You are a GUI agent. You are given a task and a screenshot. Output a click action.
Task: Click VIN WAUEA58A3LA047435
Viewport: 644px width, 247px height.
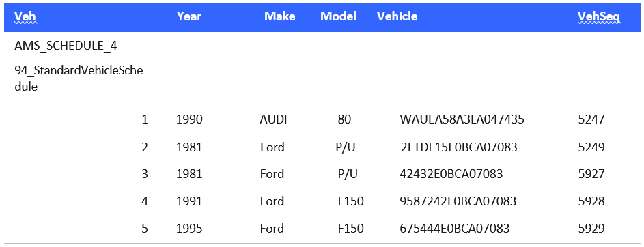[462, 119]
